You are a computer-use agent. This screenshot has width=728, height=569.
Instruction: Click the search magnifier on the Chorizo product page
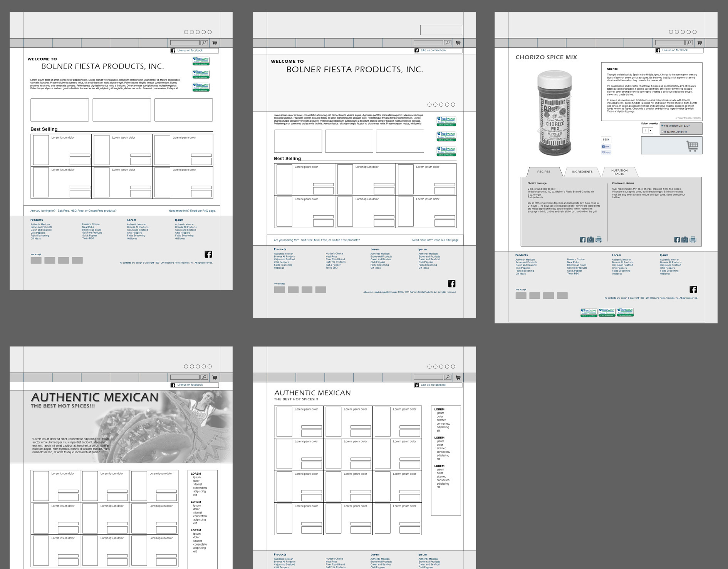[x=689, y=43]
